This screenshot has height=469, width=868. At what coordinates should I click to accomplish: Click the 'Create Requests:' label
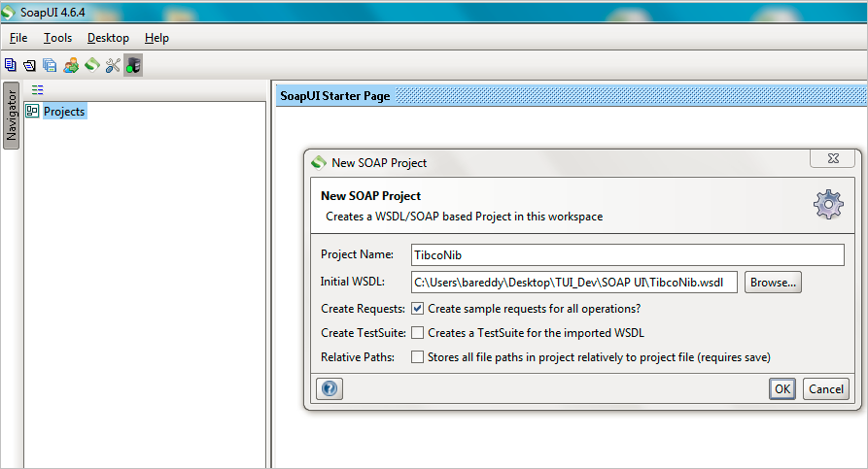[363, 309]
